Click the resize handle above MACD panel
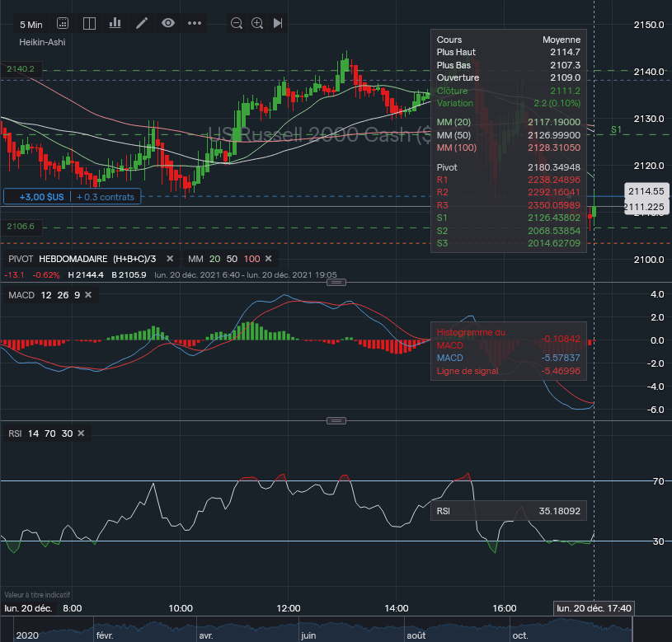Screen dimensions: 672x642 coord(336,282)
